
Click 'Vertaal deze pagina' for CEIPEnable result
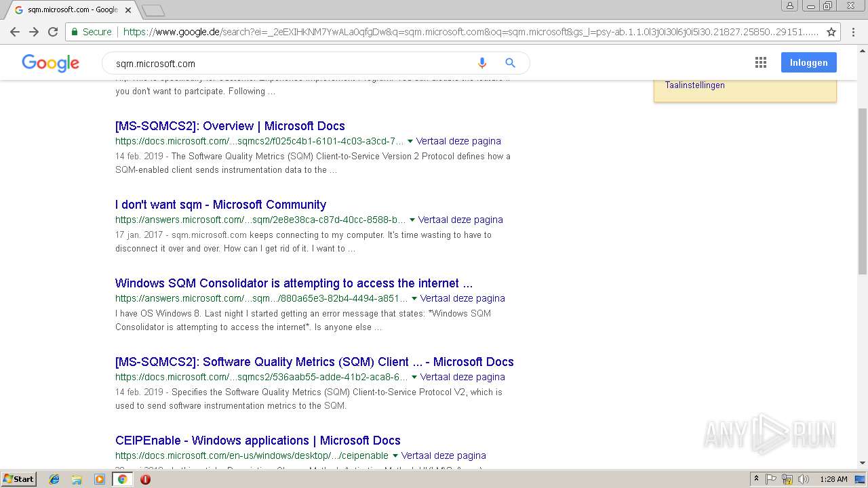pos(443,456)
